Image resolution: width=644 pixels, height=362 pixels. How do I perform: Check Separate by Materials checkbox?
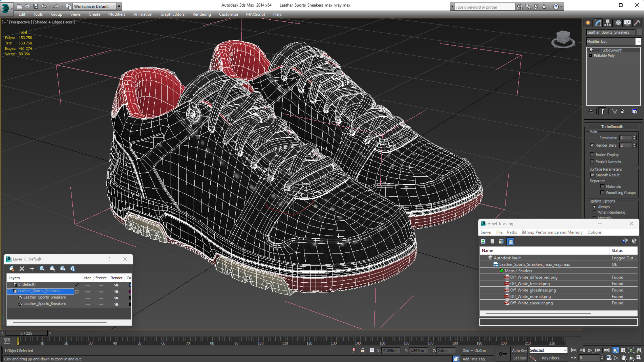click(602, 186)
